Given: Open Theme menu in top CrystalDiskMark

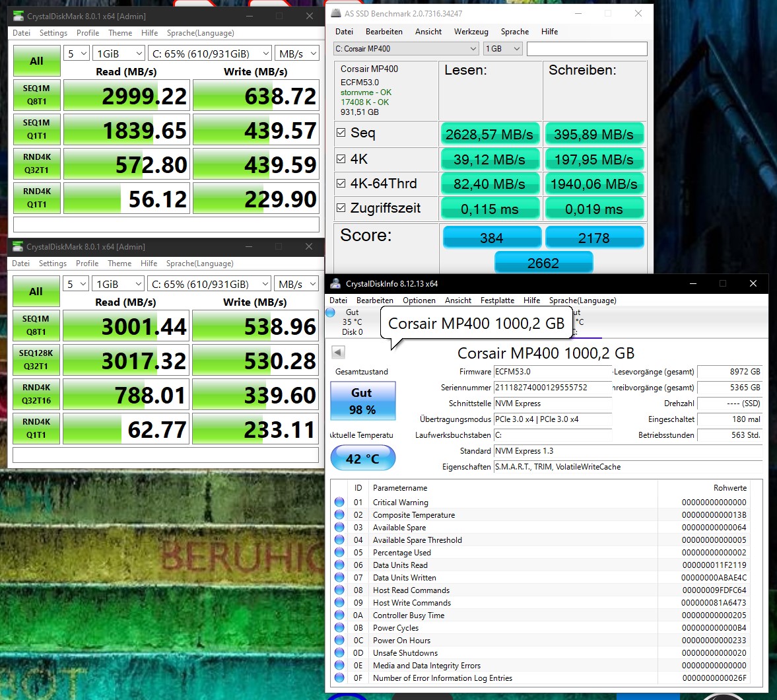Looking at the screenshot, I should pos(120,33).
